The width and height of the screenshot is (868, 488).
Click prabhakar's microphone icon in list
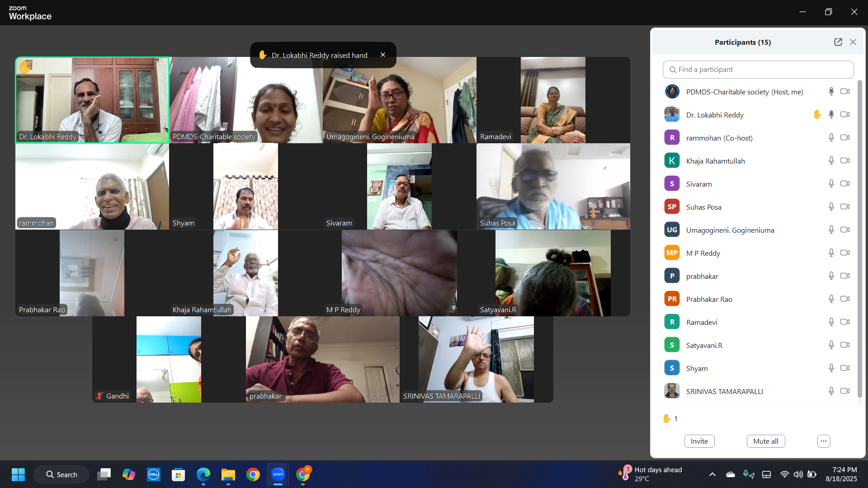point(831,276)
